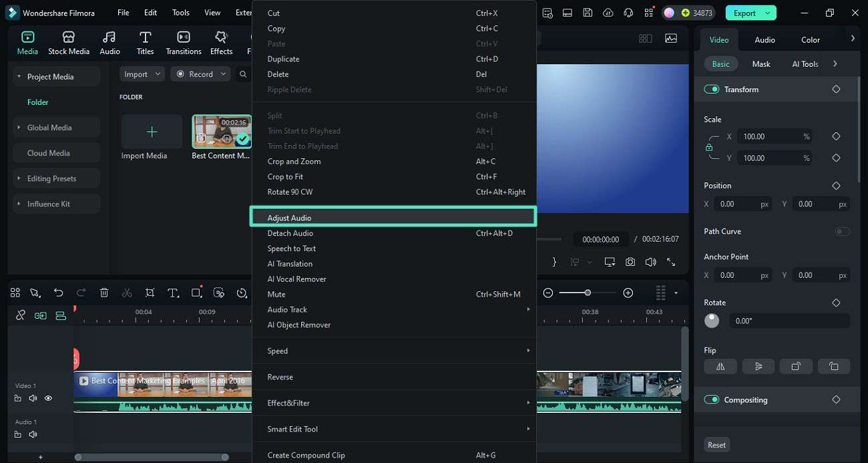Click the flip horizontal icon
The height and width of the screenshot is (463, 868).
tap(720, 366)
